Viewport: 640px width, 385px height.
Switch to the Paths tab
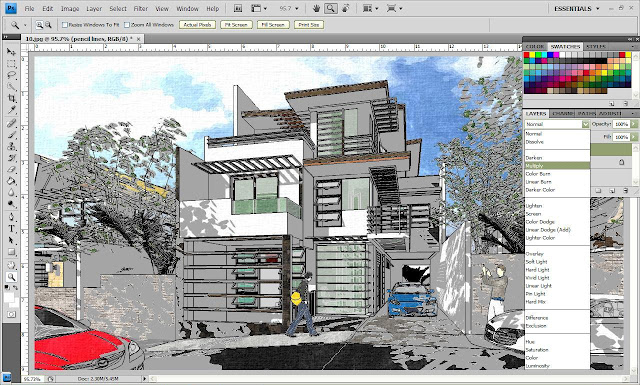click(587, 113)
